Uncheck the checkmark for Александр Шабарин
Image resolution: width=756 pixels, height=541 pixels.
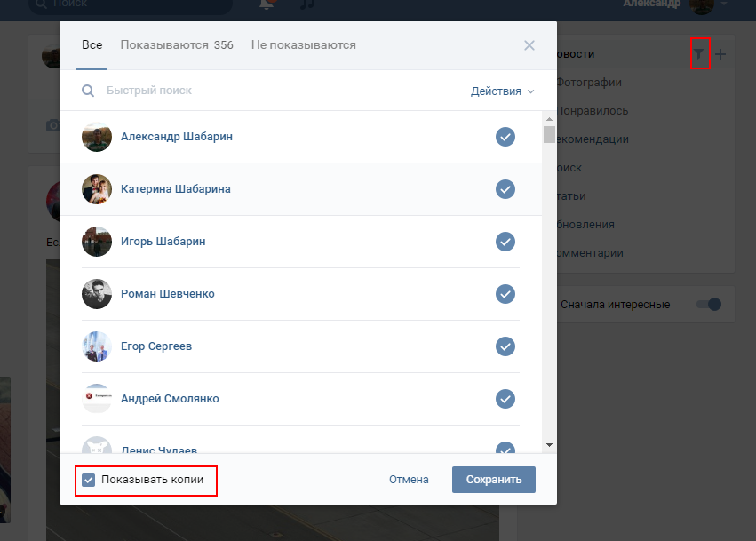tap(505, 137)
